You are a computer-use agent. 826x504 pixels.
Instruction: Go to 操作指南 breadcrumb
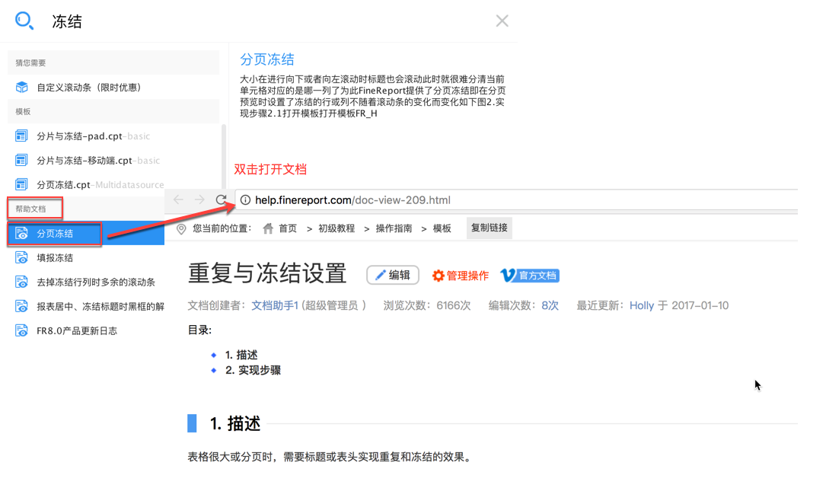tap(394, 228)
